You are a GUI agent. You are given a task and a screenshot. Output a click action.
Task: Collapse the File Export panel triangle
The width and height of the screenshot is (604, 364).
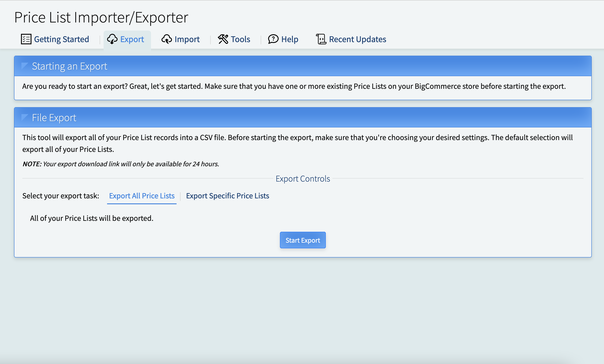pyautogui.click(x=24, y=117)
